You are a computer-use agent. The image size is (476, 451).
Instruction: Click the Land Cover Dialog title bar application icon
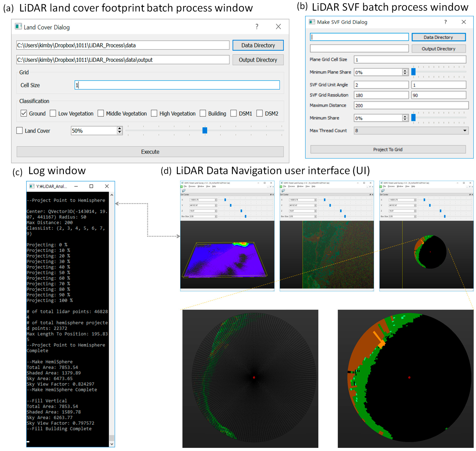(18, 27)
